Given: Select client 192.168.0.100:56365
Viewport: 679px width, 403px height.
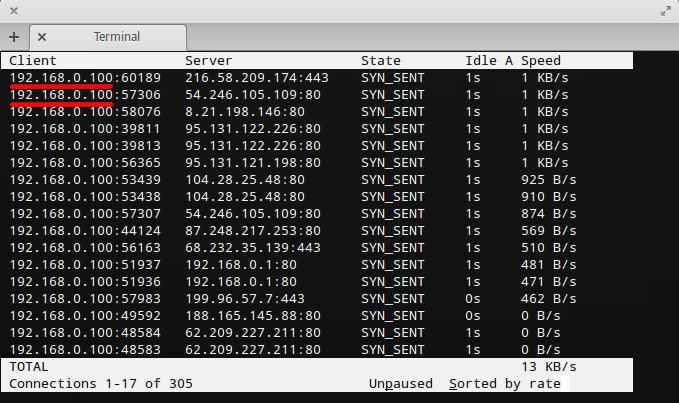Looking at the screenshot, I should tap(85, 163).
